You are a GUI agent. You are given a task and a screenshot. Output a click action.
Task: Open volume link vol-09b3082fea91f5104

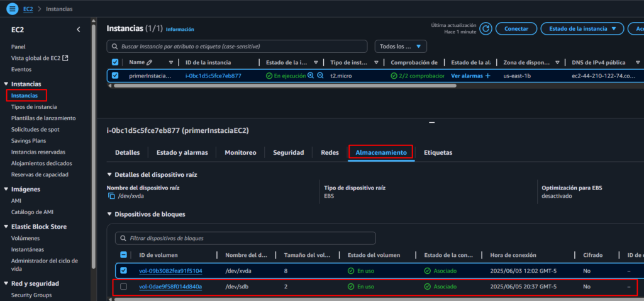(x=170, y=271)
